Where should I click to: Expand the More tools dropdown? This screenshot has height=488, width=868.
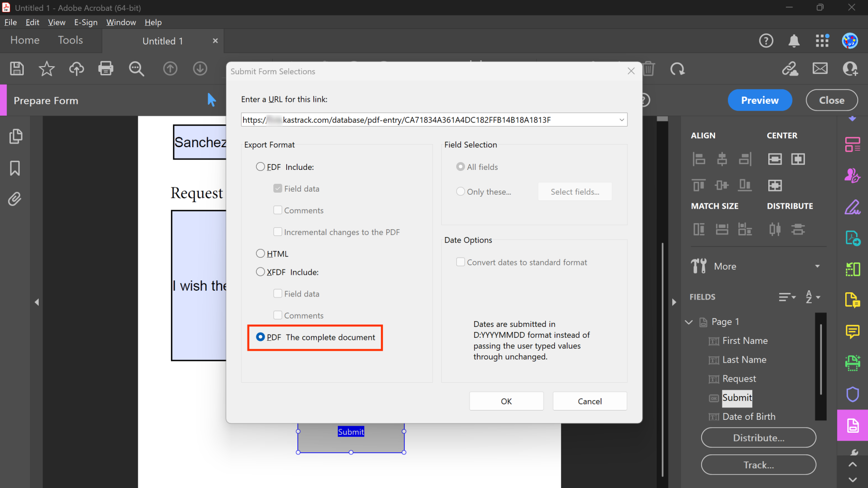pyautogui.click(x=817, y=266)
